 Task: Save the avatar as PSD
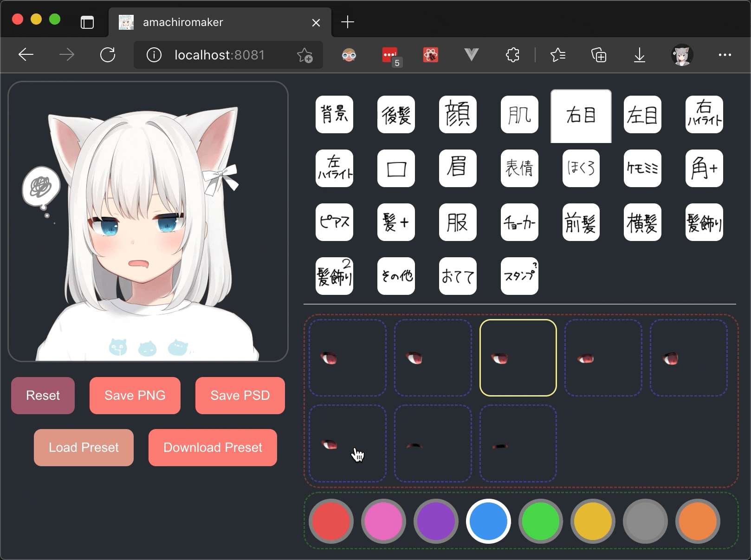coord(240,396)
